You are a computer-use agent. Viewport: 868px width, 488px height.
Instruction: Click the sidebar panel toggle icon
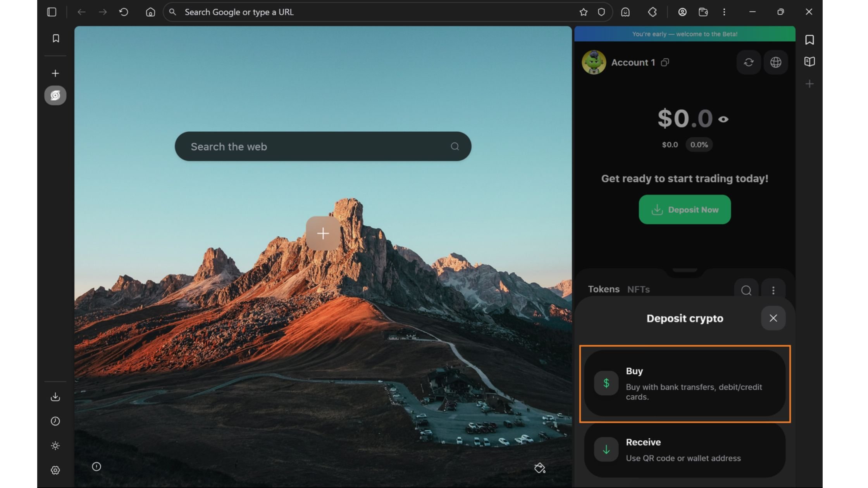coord(52,12)
